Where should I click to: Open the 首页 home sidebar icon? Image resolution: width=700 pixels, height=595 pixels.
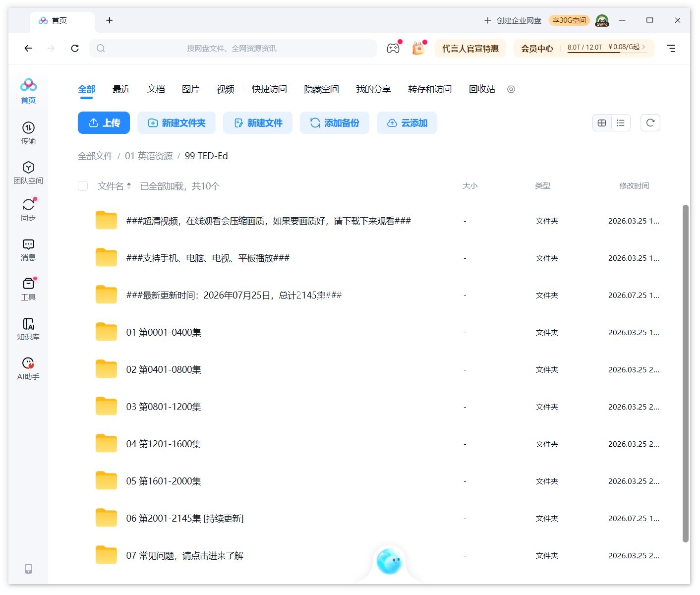(x=28, y=91)
